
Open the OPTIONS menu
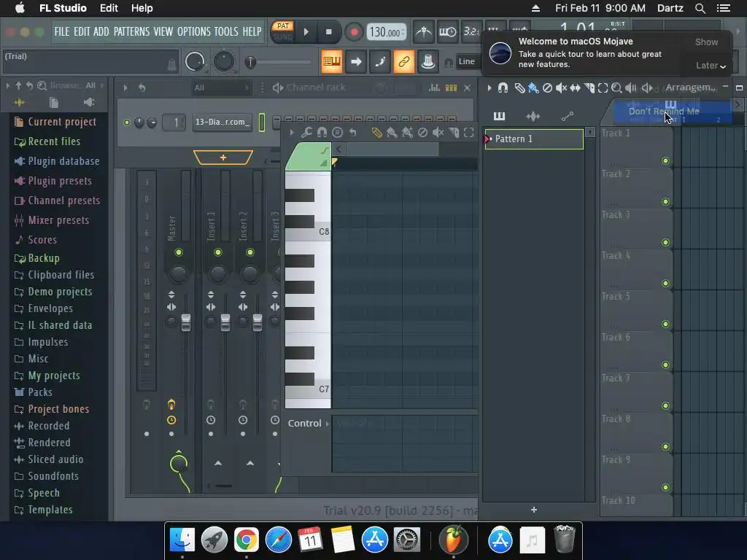194,32
